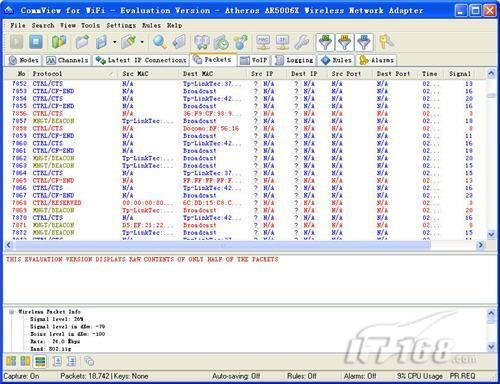Open the magnifier Search toolbar icon
This screenshot has height=384, width=500.
coord(160,42)
